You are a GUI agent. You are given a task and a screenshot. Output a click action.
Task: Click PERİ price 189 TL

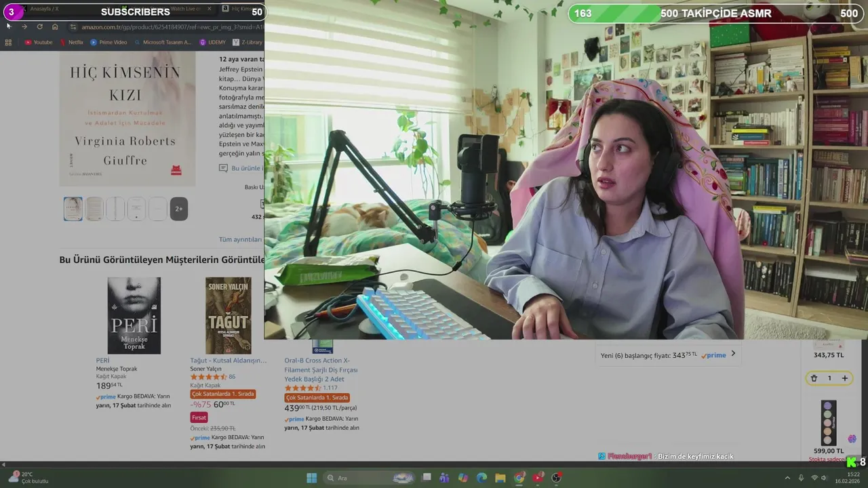(109, 386)
